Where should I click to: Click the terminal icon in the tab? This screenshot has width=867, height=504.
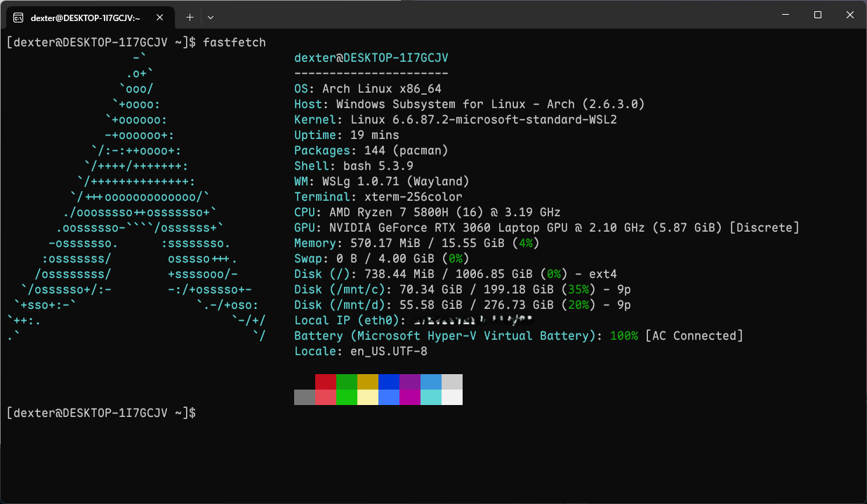[x=19, y=18]
